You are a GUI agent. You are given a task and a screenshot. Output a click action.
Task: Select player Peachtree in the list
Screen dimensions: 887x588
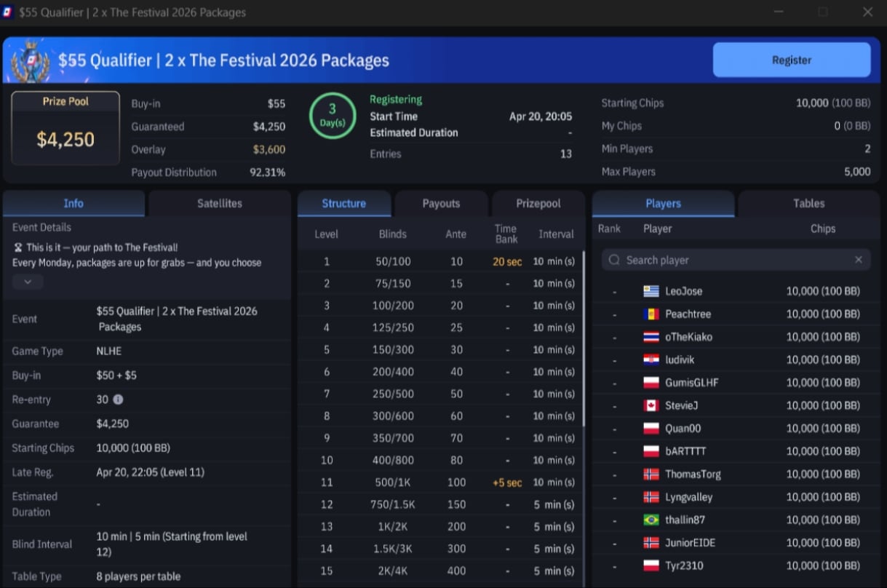click(688, 314)
